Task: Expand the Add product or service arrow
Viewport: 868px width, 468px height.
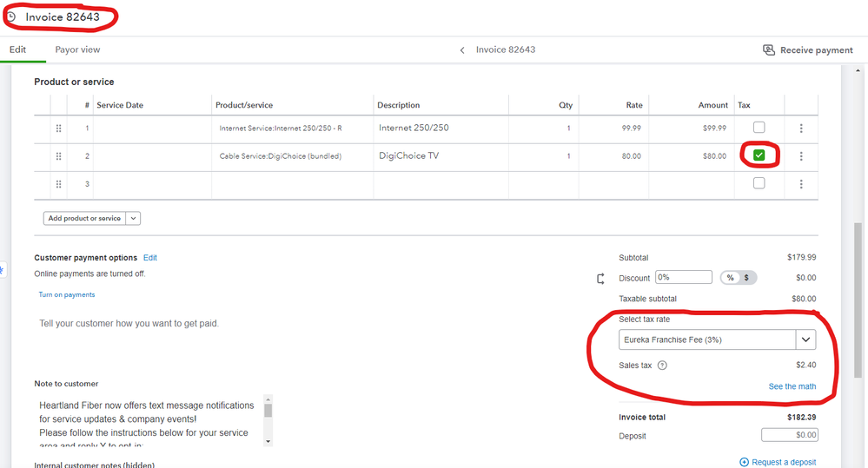Action: 134,219
